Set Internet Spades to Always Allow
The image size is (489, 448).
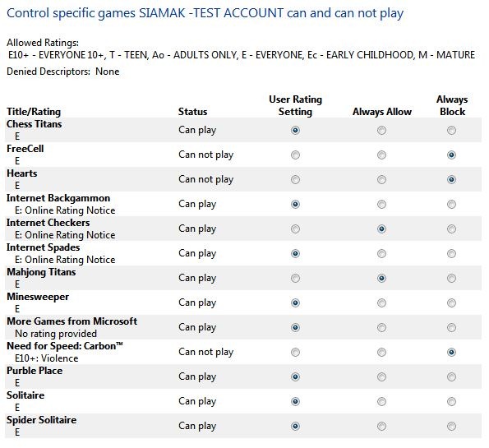[x=381, y=253]
